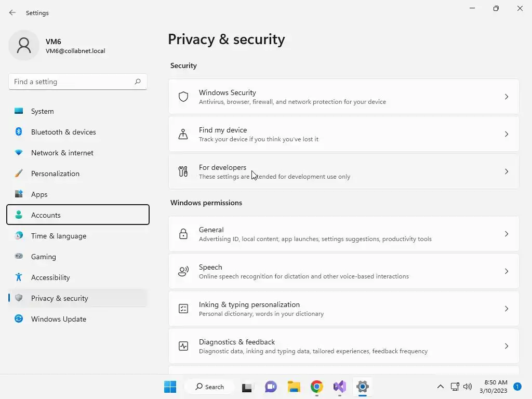
Task: Select Accessibility in the sidebar
Action: 50,277
